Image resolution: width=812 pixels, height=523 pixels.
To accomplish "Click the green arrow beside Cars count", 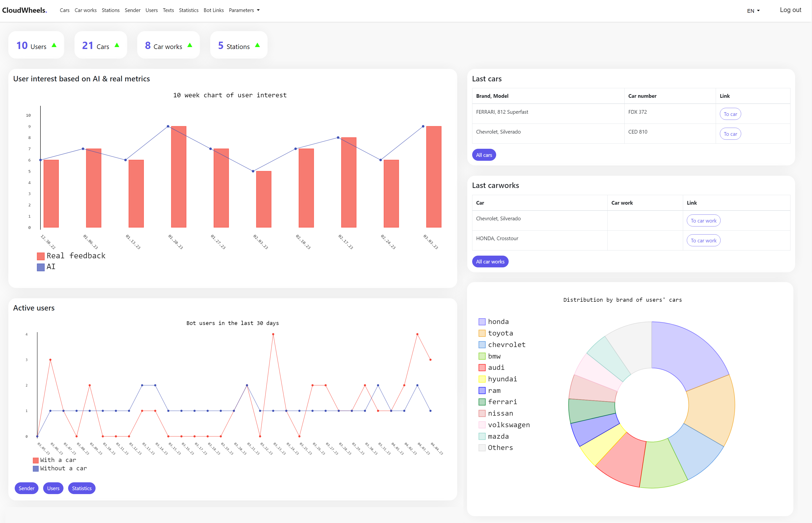I will [x=117, y=45].
